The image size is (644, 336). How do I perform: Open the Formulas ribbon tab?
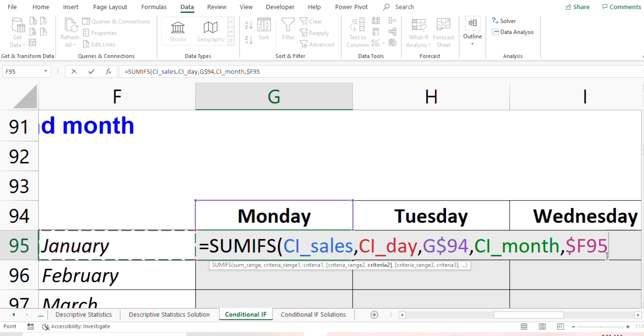click(x=154, y=7)
